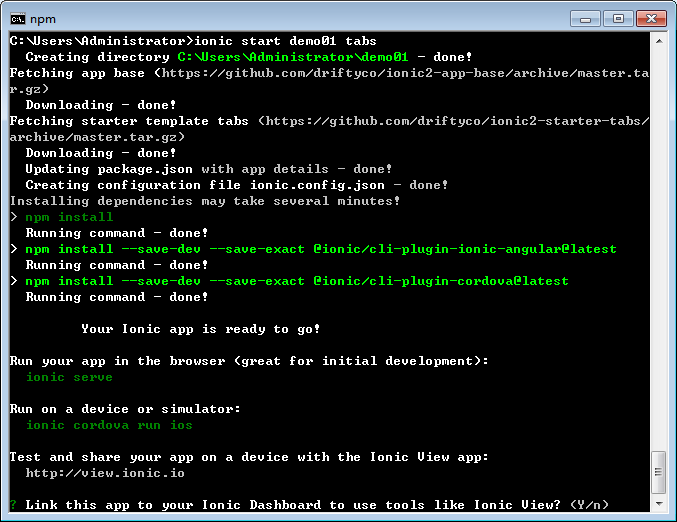Screen dimensions: 677x522
Task: Click 'Your Ionic app is ready to go!'
Action: coord(201,329)
